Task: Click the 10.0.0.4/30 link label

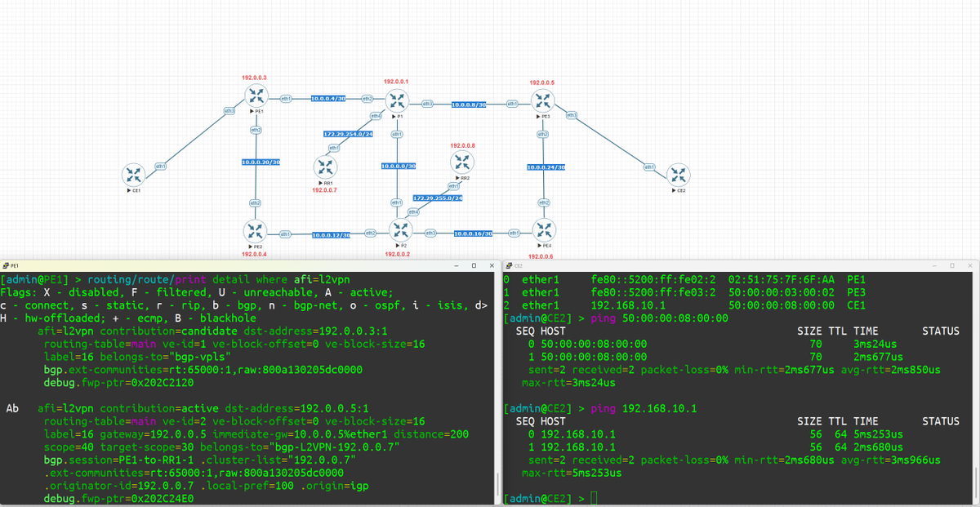Action: click(x=330, y=99)
